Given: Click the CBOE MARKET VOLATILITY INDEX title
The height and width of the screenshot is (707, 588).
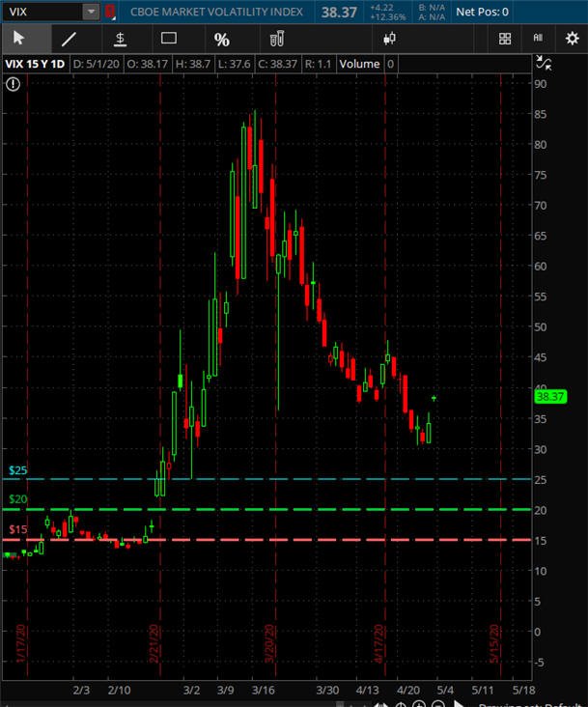Looking at the screenshot, I should (216, 12).
